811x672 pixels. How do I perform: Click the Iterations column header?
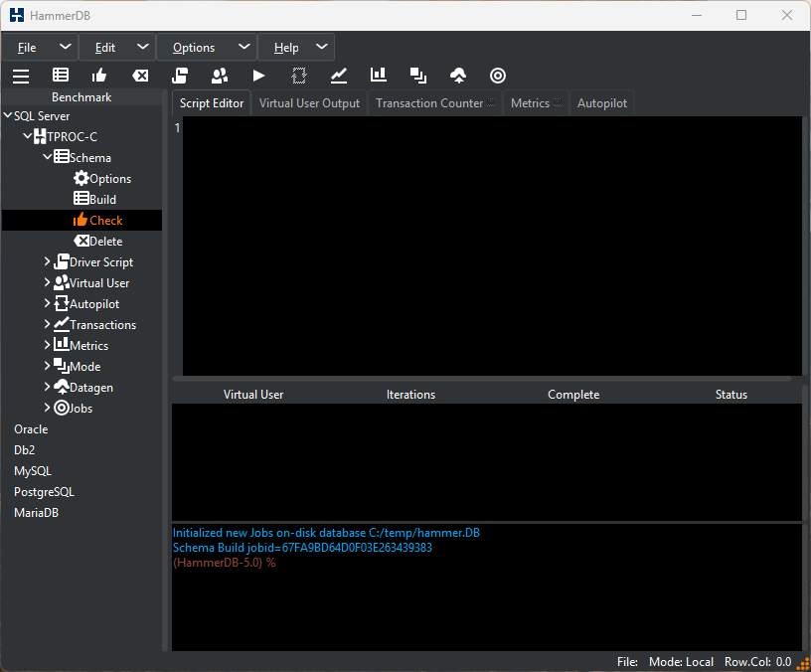tap(410, 395)
